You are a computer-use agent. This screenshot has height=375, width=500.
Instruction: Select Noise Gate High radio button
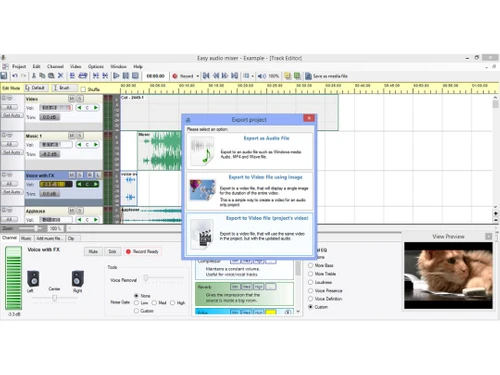[x=172, y=303]
